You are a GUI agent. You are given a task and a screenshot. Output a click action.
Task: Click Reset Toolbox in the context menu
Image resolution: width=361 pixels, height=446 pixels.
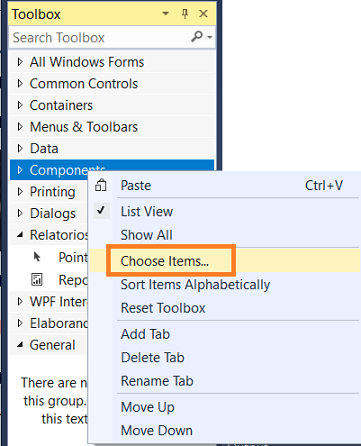click(163, 308)
